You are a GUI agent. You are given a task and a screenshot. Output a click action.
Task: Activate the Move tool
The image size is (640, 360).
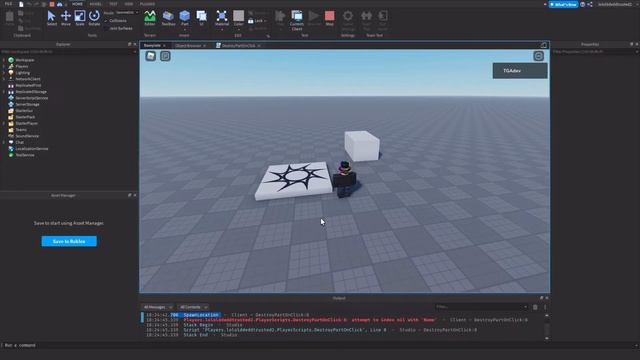point(66,18)
